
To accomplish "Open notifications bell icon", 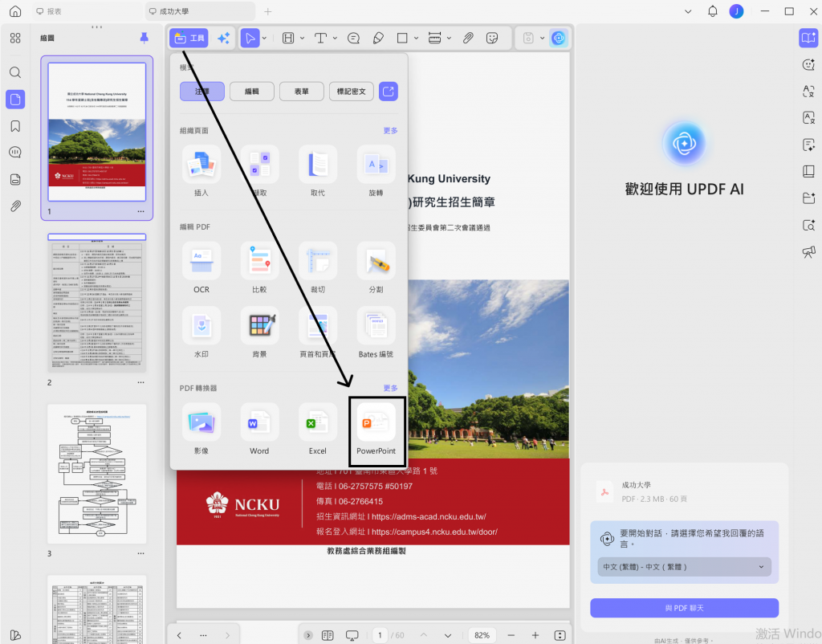I will [x=713, y=11].
